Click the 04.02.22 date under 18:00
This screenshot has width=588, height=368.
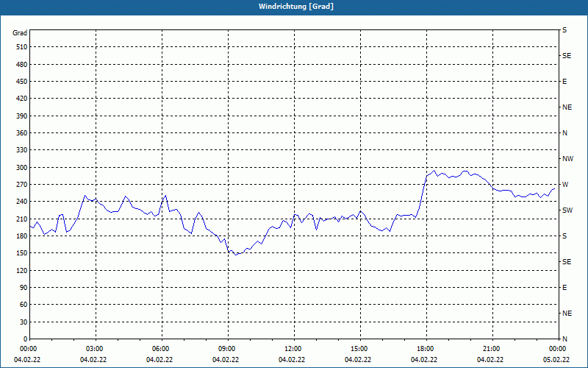pos(424,360)
